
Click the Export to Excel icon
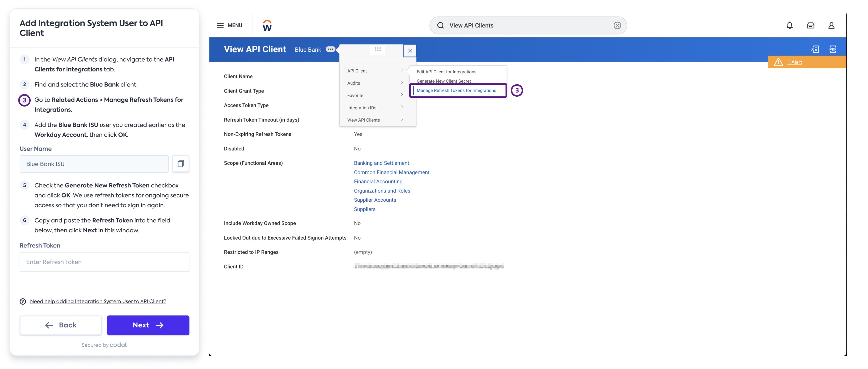(815, 49)
